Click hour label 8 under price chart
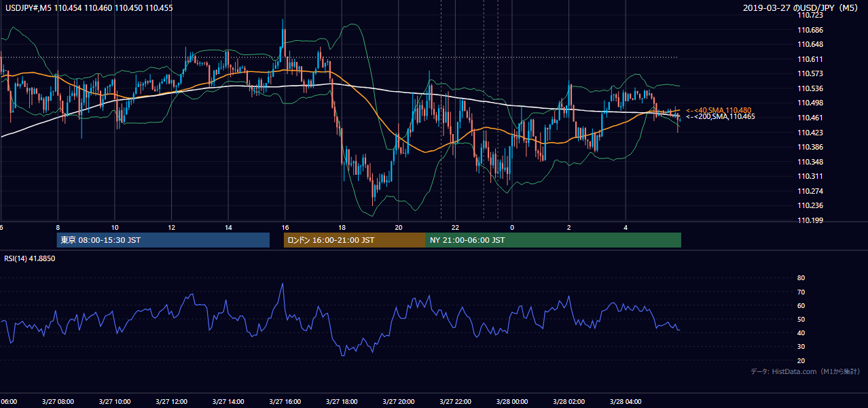Screen dimensions: 868x408 58,227
